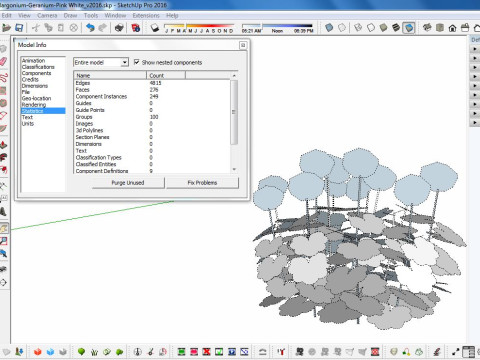Click the first green section icon in bottom toolbar
Viewport: 480px width, 360px height.
pos(181,352)
